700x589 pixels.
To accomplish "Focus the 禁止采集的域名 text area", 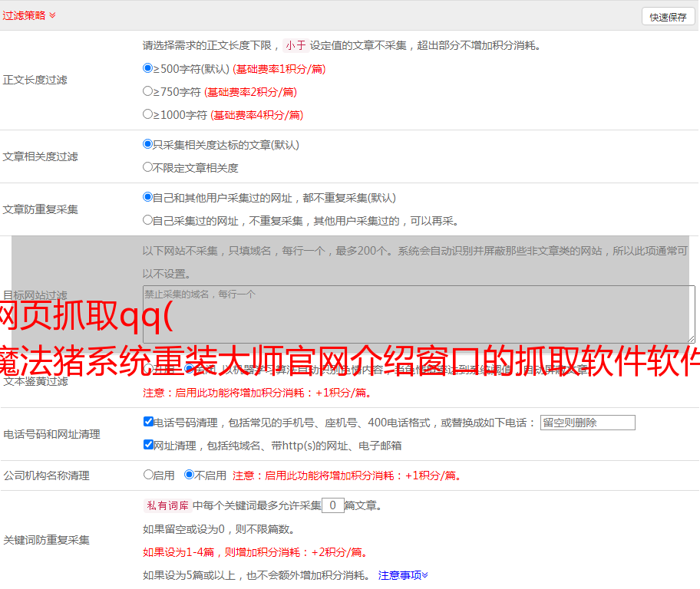I will (418, 314).
